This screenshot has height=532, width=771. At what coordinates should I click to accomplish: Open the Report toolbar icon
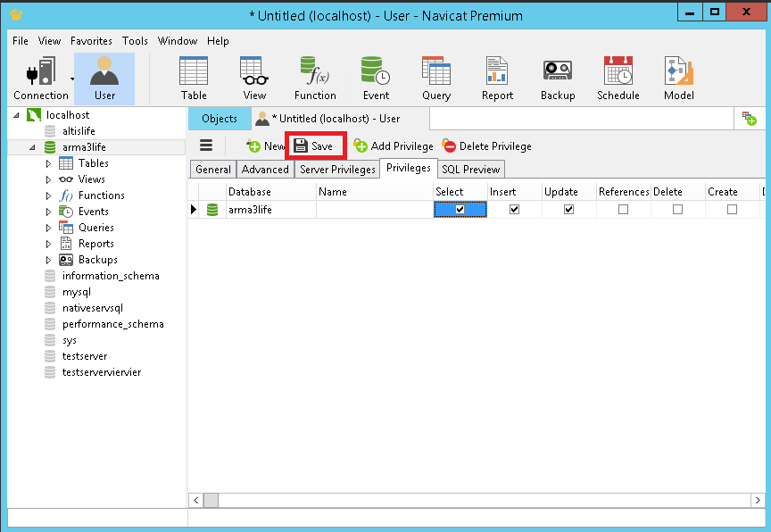(x=497, y=79)
